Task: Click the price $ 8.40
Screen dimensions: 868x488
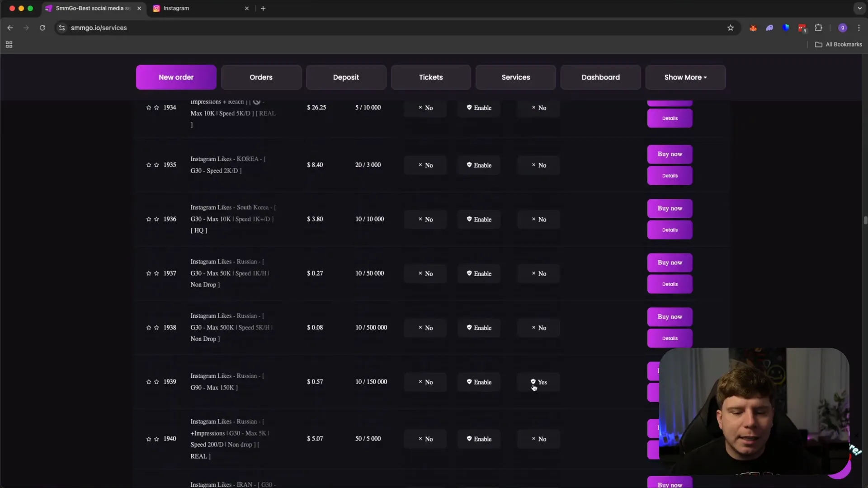Action: tap(315, 165)
